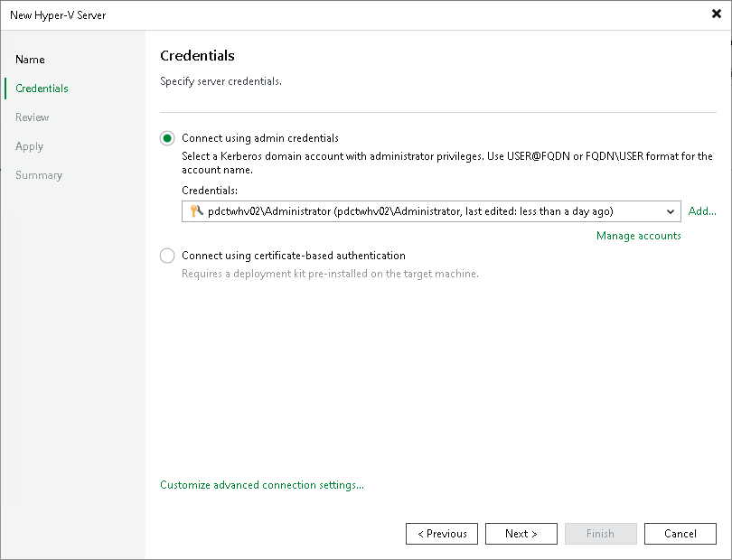Select the Summary step in sidebar
732x560 pixels.
coord(39,175)
